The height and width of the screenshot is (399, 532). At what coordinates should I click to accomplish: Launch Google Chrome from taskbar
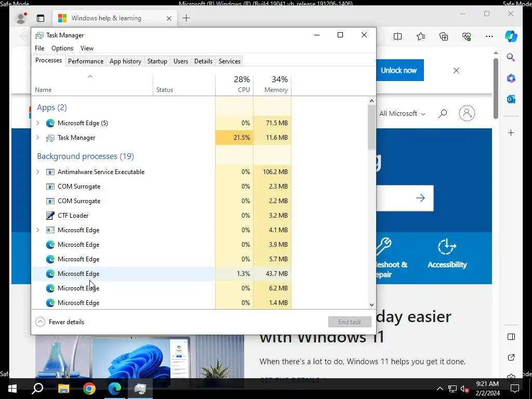(x=89, y=389)
